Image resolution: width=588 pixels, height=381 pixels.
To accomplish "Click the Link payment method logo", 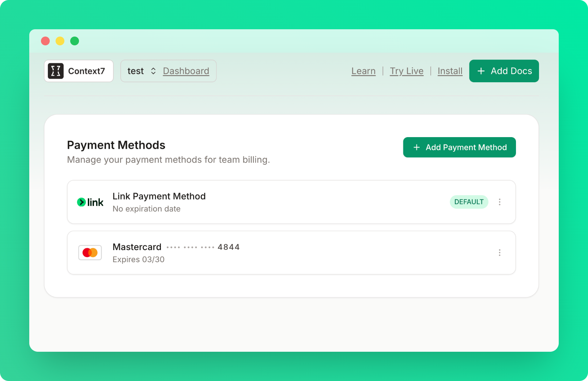I will pos(90,202).
